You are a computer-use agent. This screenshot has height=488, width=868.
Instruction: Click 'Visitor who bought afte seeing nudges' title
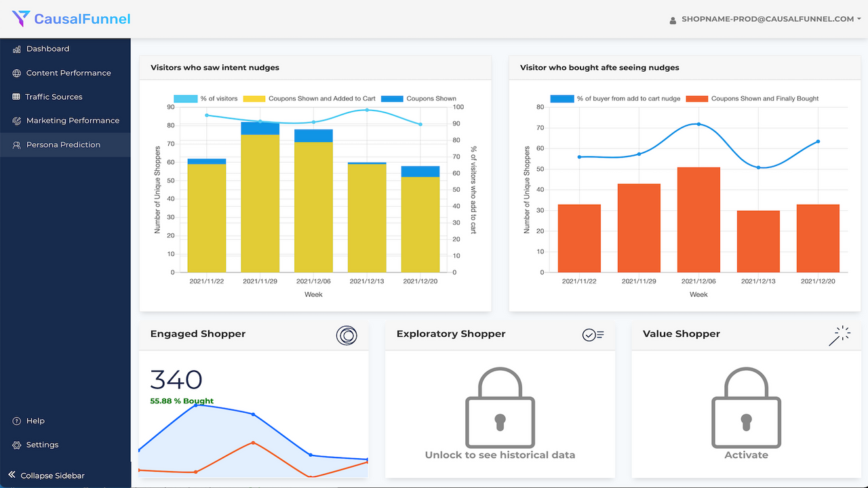coord(599,68)
